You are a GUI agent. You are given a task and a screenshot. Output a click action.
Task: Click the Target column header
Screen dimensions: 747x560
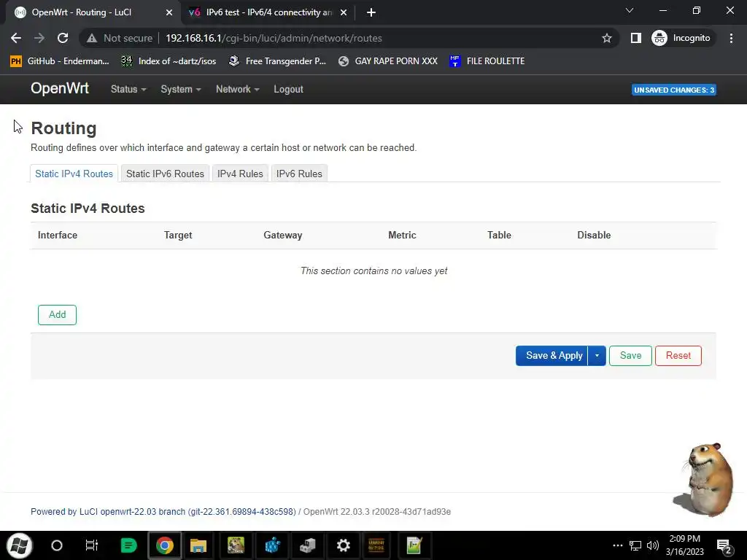178,236
